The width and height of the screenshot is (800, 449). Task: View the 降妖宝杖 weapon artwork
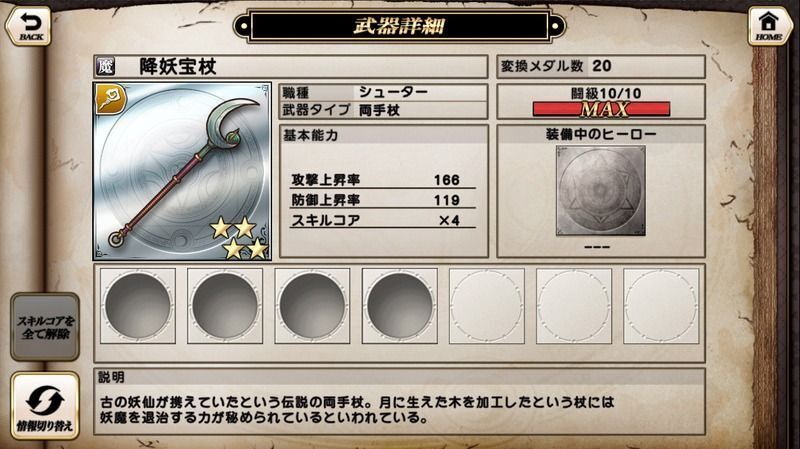[182, 171]
